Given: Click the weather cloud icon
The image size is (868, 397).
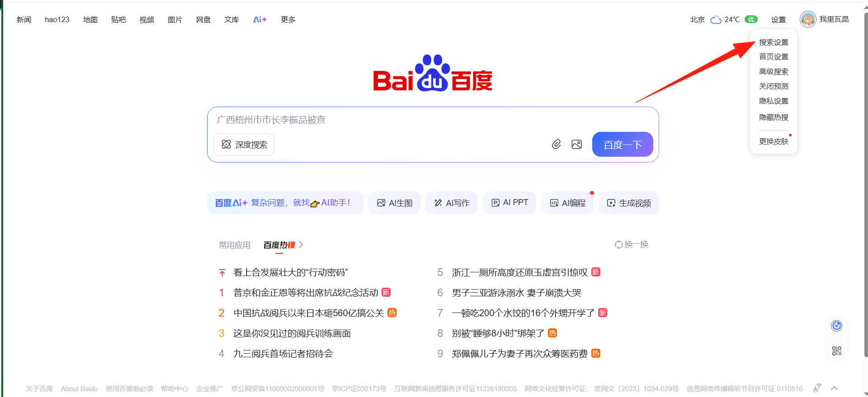Looking at the screenshot, I should click(716, 20).
